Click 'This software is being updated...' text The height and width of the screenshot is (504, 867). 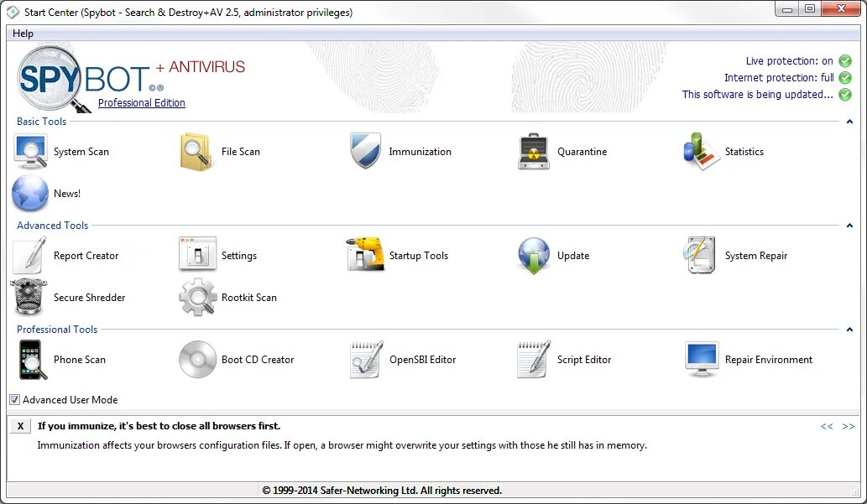point(758,95)
